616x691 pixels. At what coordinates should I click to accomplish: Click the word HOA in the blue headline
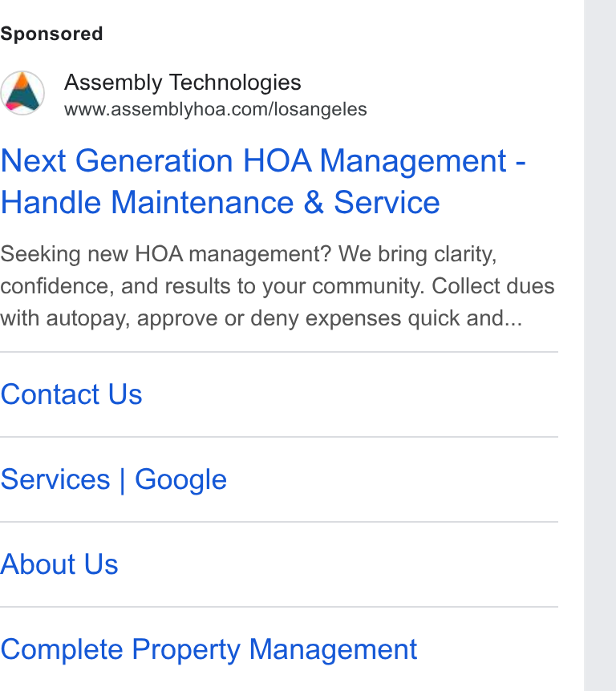278,160
